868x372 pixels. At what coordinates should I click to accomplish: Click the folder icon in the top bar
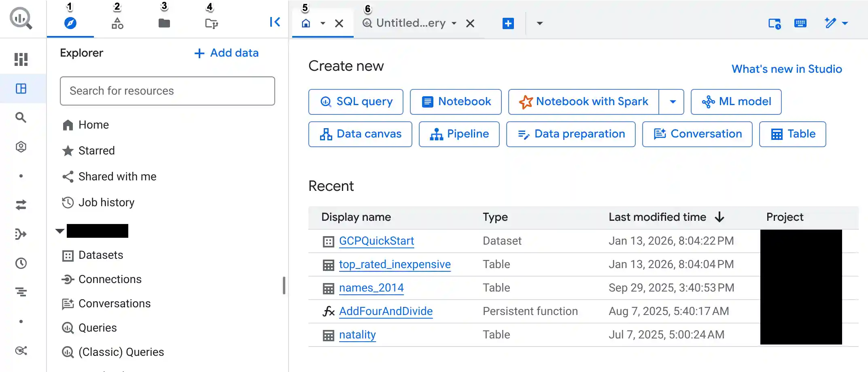tap(164, 23)
